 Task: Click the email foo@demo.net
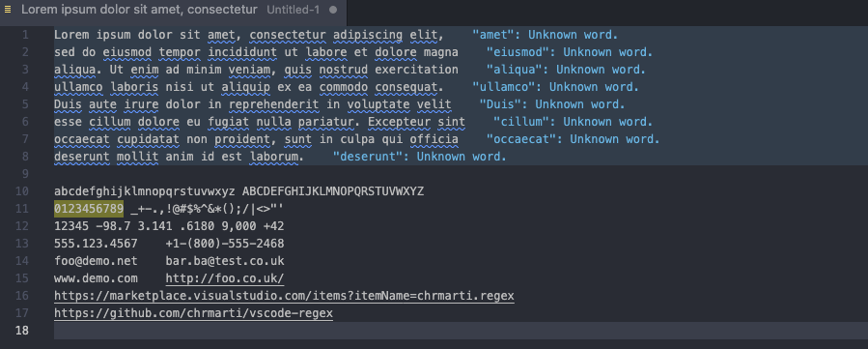(96, 261)
